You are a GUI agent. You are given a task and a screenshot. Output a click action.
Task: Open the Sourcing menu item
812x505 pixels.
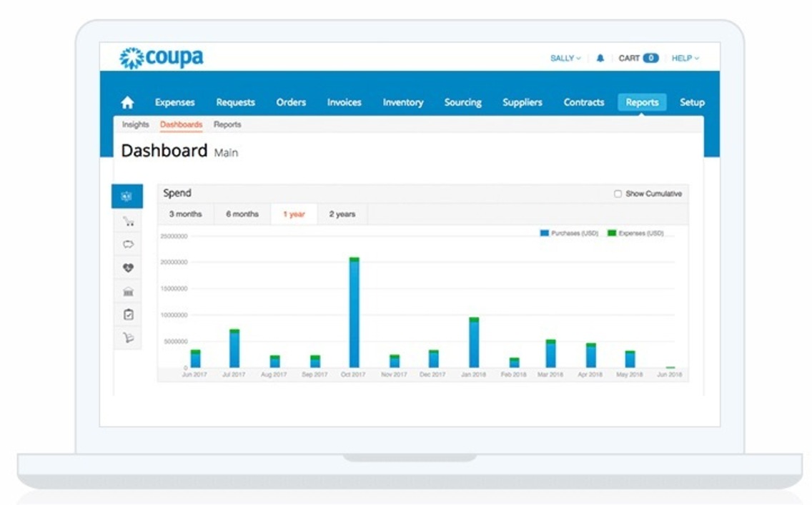(x=462, y=102)
